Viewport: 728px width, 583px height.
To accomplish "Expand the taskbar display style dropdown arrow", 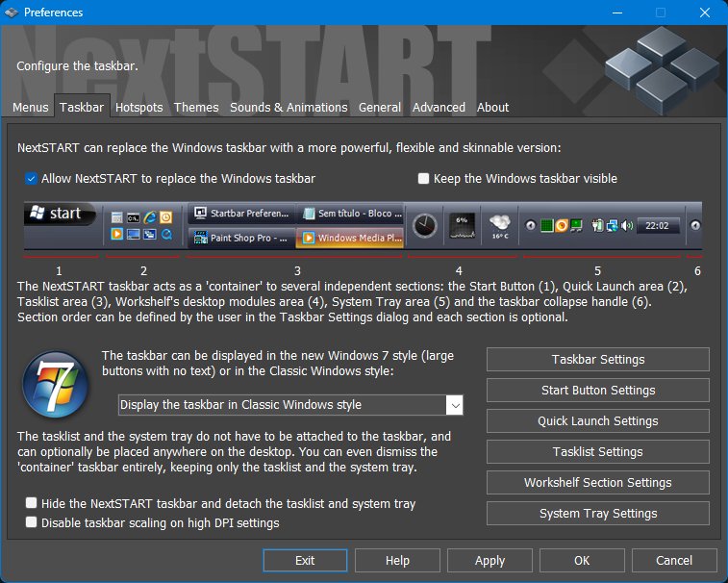I will (x=455, y=405).
